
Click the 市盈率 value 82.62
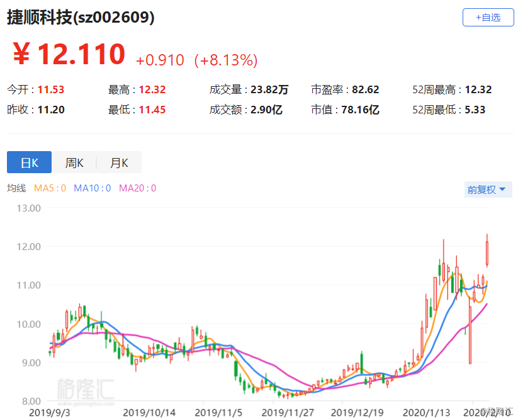(x=366, y=89)
